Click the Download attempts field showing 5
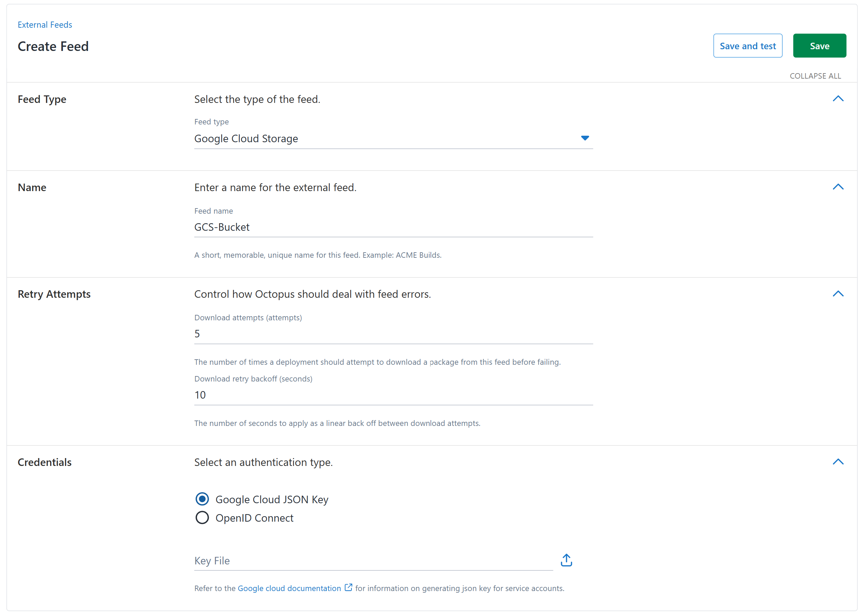 (393, 333)
